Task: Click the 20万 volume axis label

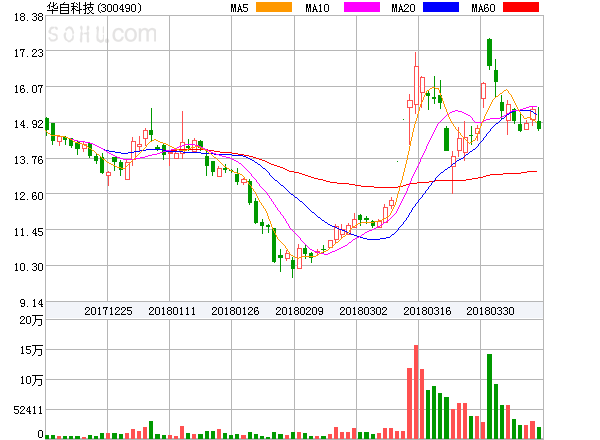Action: tap(31, 320)
